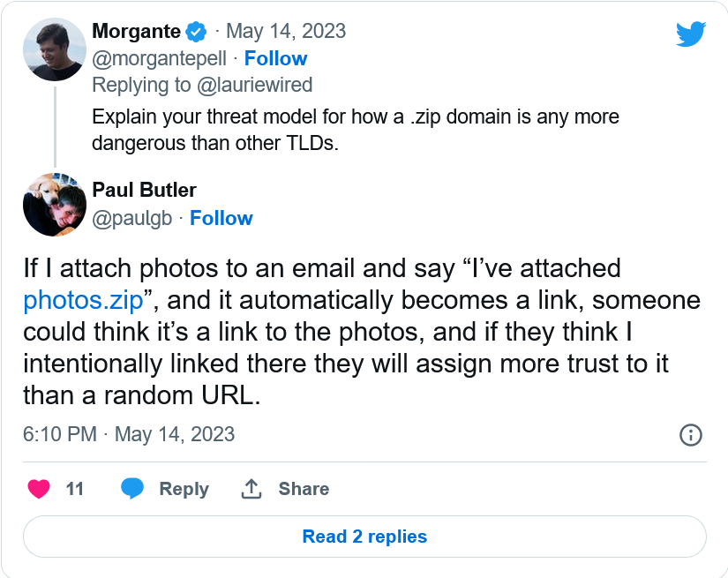Open Morgante's profile avatar
The height and width of the screenshot is (578, 728).
(x=54, y=49)
